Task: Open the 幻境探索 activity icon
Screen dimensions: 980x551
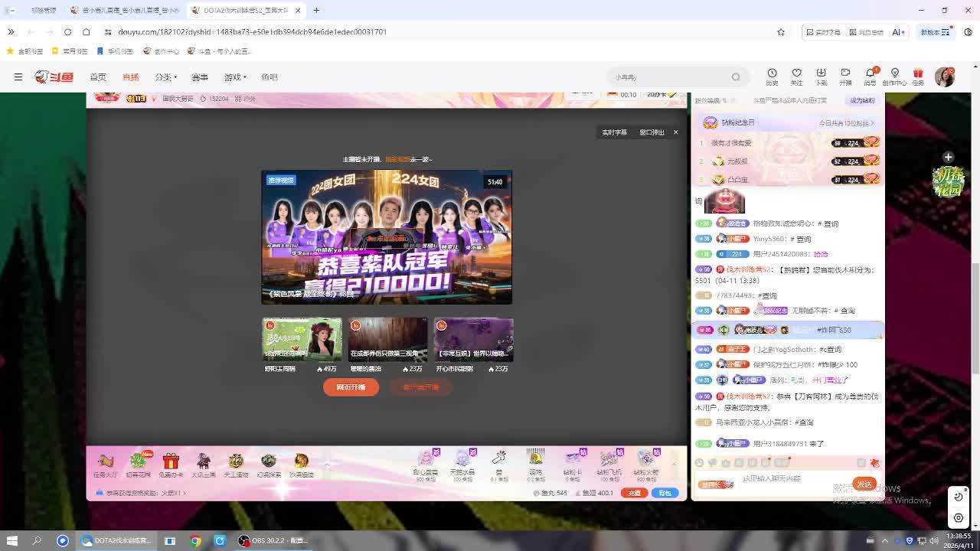Action: 269,465
